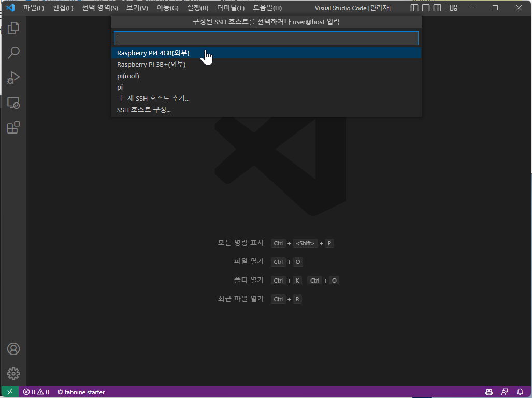Viewport: 532px width, 398px height.
Task: Minimize the Visual Studio Code window
Action: tap(471, 8)
